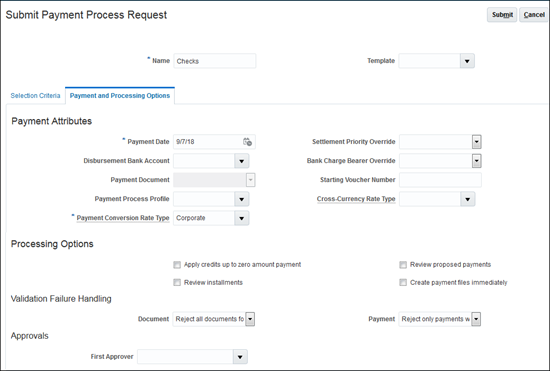Viewport: 550px width, 371px height.
Task: Expand the Cross-Currency Rate Type dropdown
Action: 468,199
